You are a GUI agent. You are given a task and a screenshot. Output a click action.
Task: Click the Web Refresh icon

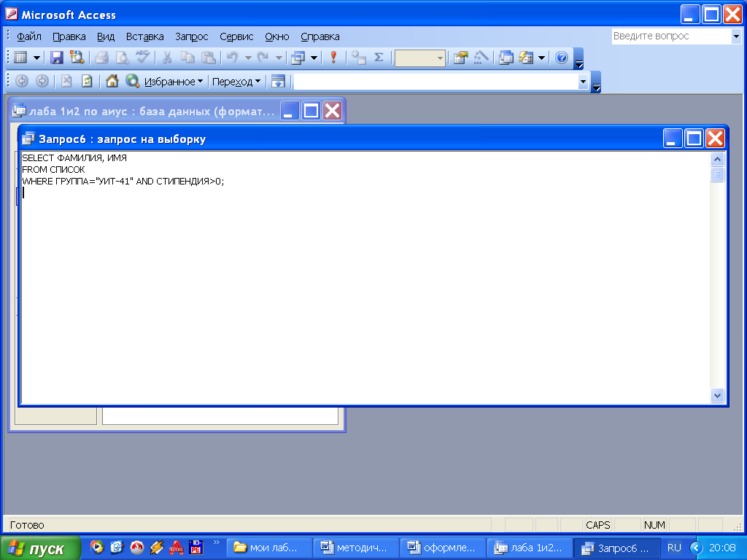tap(87, 82)
